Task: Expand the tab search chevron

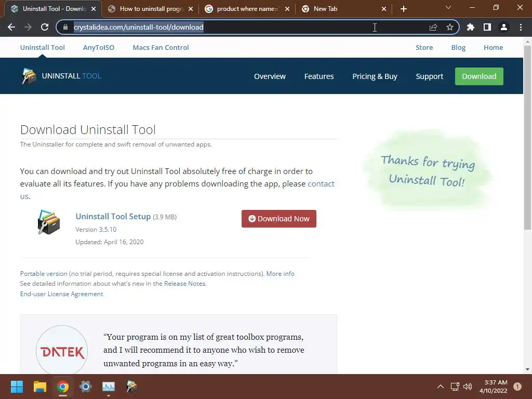Action: click(x=448, y=7)
